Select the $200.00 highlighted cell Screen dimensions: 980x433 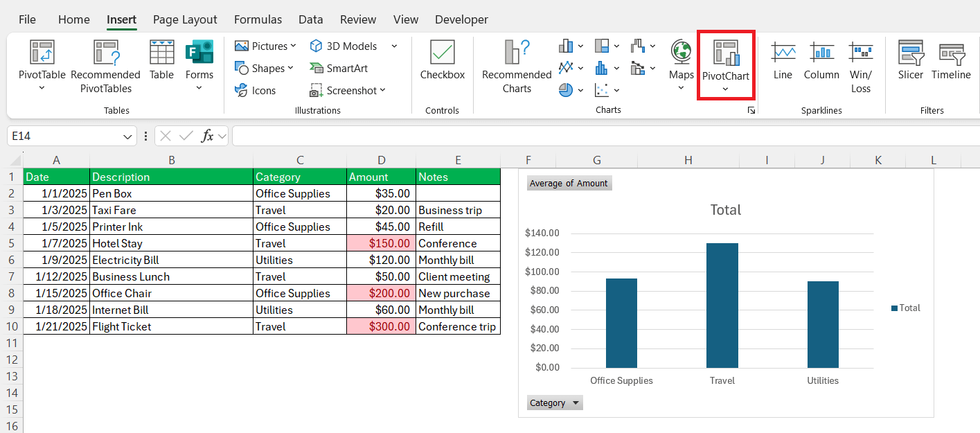(382, 293)
